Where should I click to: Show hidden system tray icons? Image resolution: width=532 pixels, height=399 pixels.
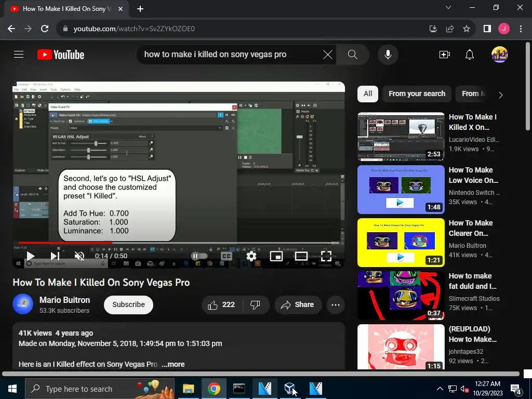(x=440, y=389)
